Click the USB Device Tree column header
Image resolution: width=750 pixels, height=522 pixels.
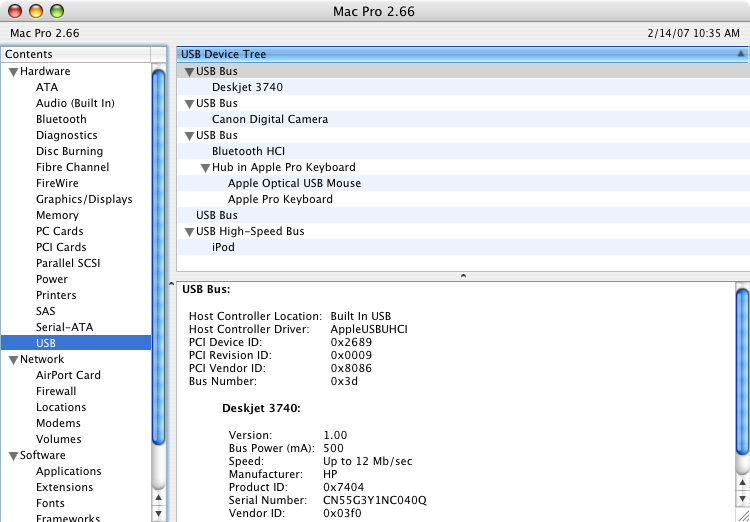(x=463, y=54)
